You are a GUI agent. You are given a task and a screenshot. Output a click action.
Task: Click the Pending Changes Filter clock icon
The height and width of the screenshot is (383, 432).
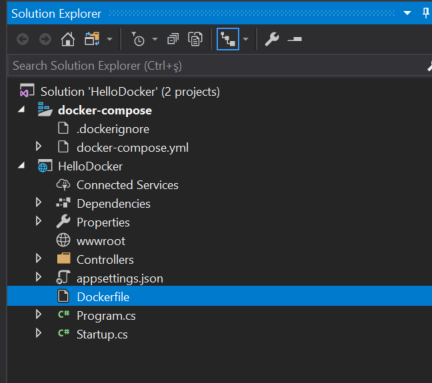point(138,39)
